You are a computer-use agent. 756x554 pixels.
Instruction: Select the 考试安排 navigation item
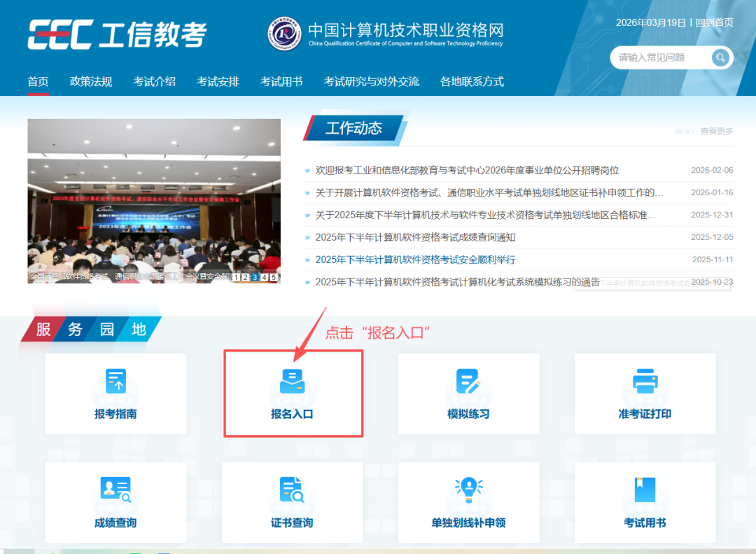point(218,81)
